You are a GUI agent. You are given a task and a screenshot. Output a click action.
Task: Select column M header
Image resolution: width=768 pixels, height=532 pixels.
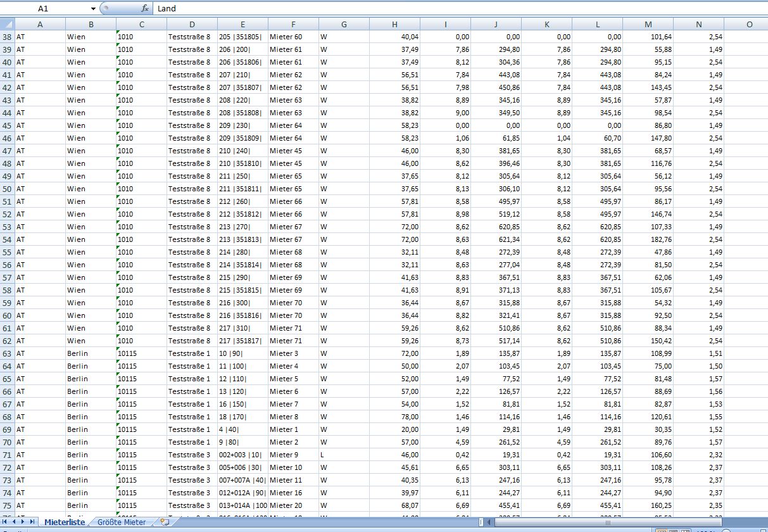pyautogui.click(x=648, y=25)
